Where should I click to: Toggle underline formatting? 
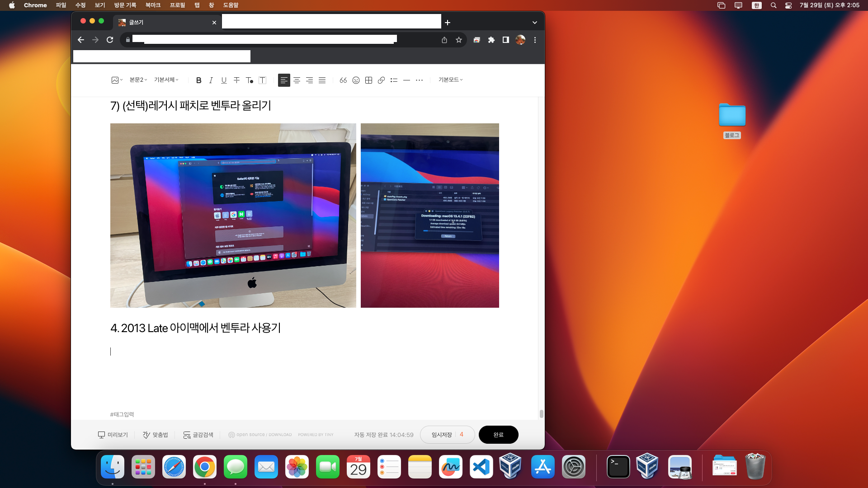(x=224, y=80)
